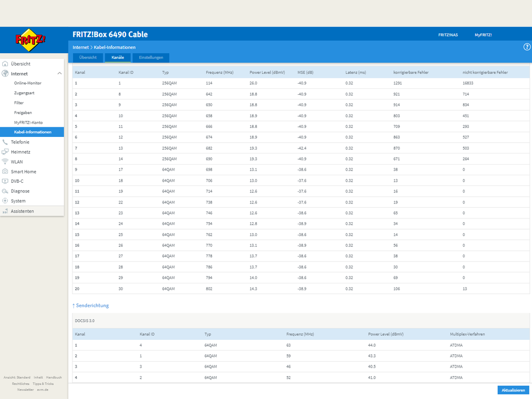
Task: Click the Smart Home icon
Action: [5, 172]
